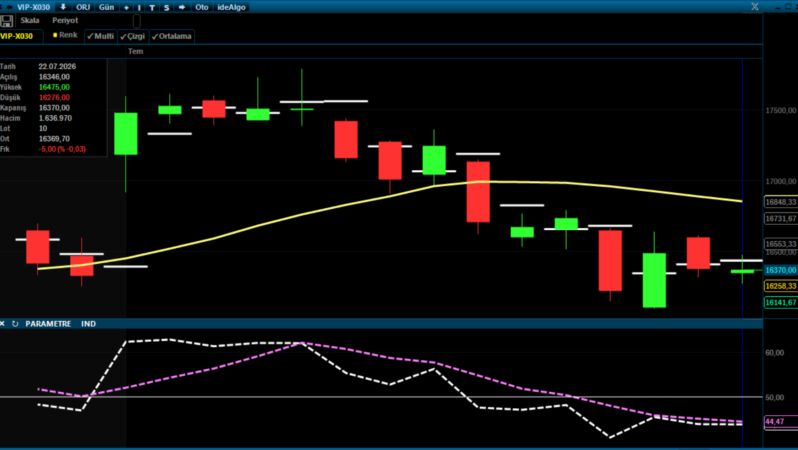The width and height of the screenshot is (798, 450).
Task: Open the Periyot dropdown menu
Action: [65, 20]
